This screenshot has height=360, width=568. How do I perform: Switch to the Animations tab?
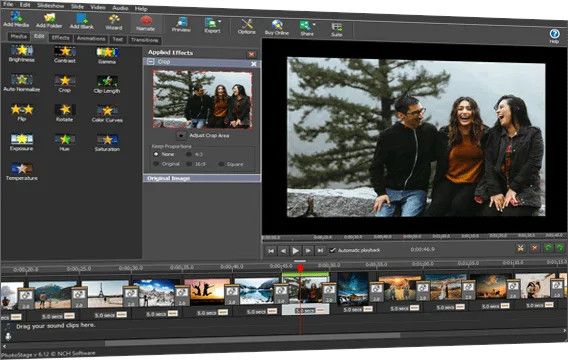pyautogui.click(x=91, y=38)
